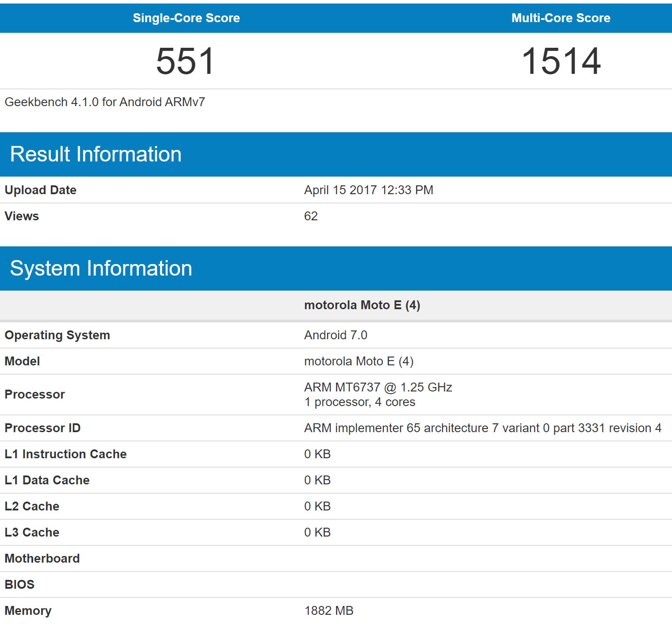Select the 1882 MB memory value

[x=329, y=611]
